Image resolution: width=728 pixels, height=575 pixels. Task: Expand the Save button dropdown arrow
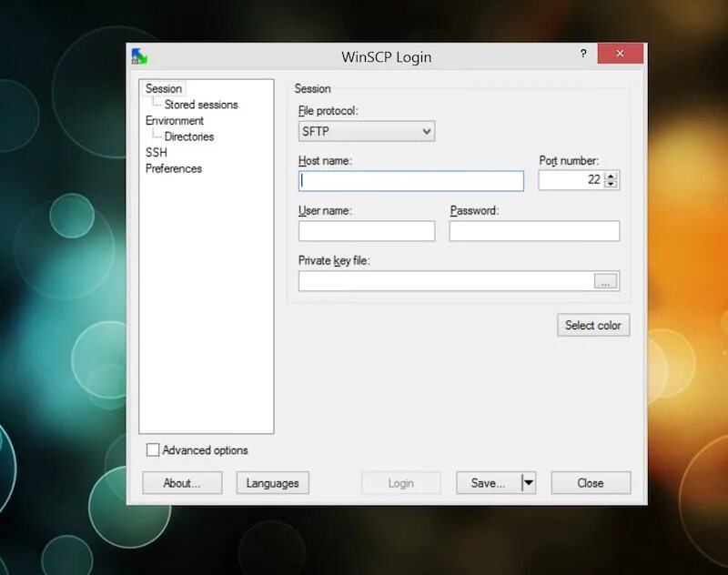click(x=529, y=483)
